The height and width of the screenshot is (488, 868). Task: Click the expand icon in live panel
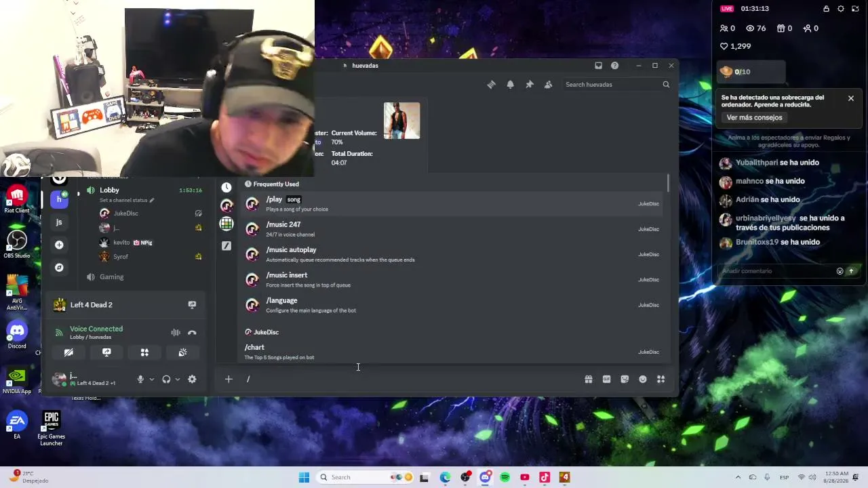click(856, 9)
